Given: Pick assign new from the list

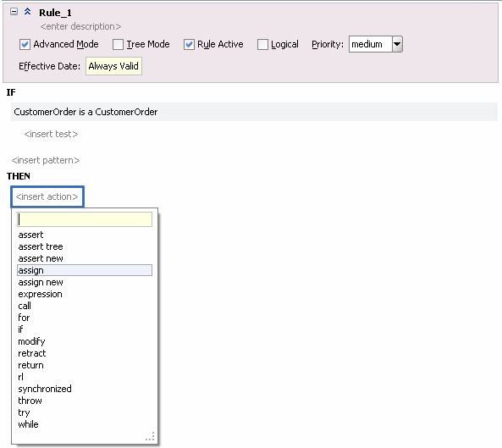Looking at the screenshot, I should click(85, 282).
